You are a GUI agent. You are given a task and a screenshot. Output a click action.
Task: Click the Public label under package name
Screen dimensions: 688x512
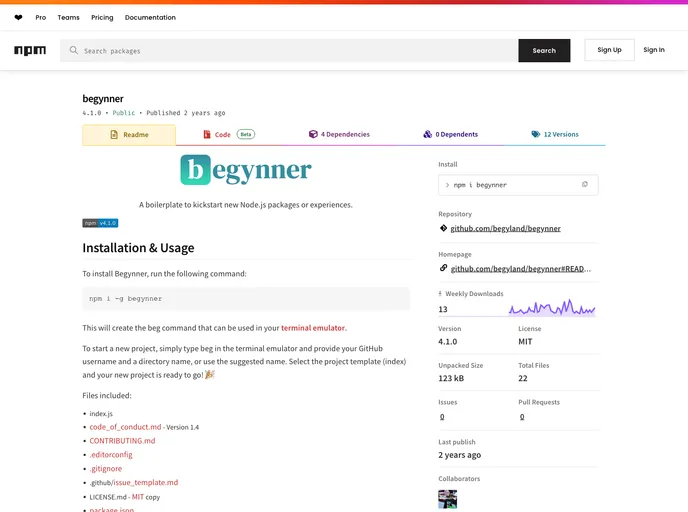(124, 113)
